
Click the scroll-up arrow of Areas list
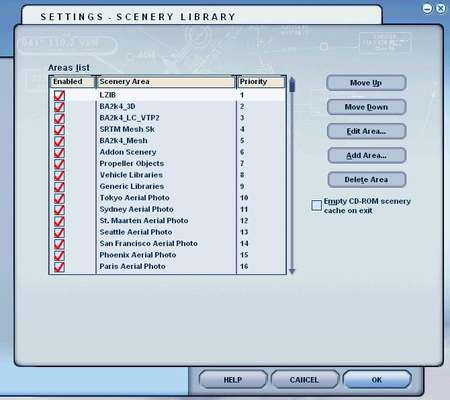coord(292,79)
